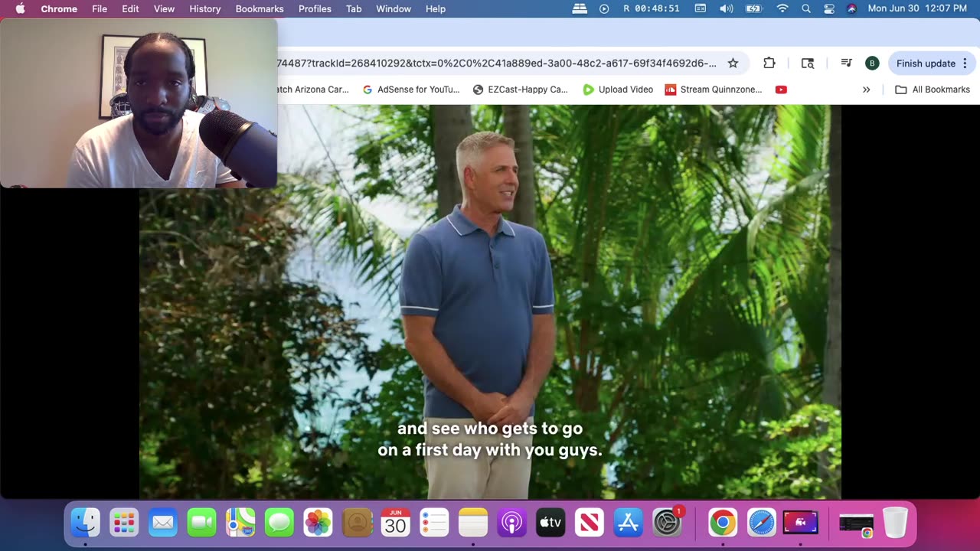Click the play circle icon in menu bar
980x551 pixels.
pyautogui.click(x=604, y=8)
